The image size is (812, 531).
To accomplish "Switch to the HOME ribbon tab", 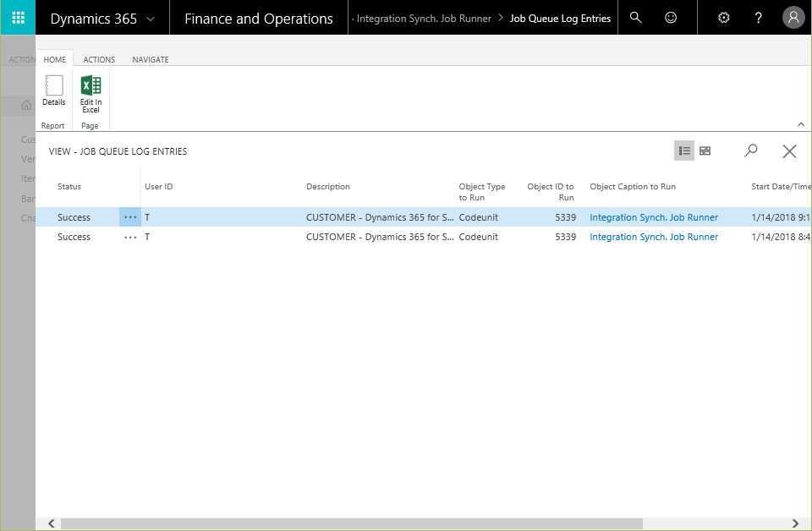I will (55, 59).
